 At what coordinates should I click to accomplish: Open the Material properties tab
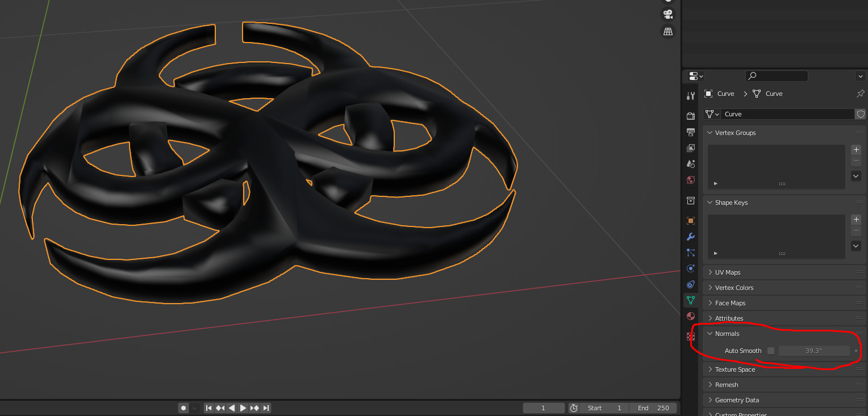click(691, 316)
